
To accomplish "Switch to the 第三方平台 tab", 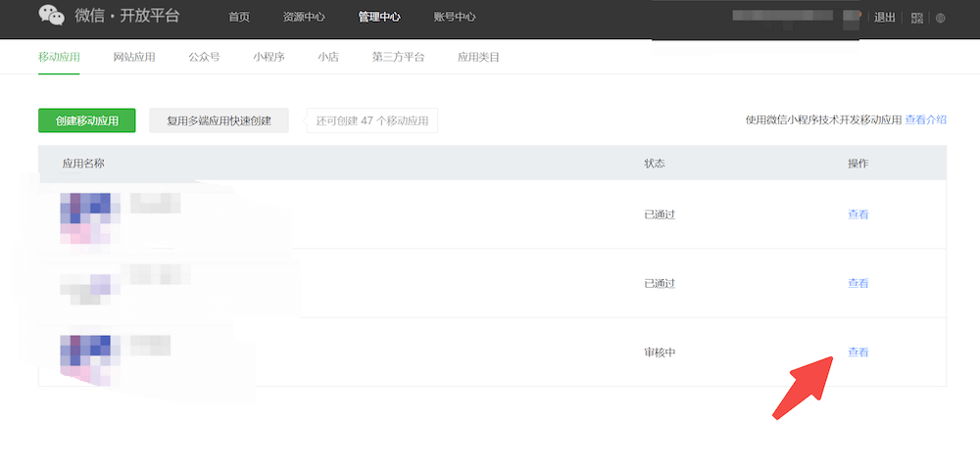I will tap(398, 58).
